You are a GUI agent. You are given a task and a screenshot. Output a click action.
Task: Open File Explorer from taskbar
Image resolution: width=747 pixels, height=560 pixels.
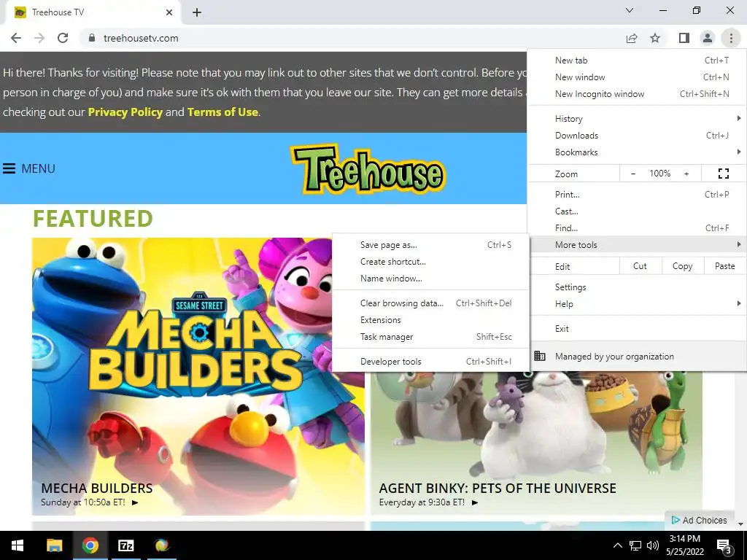[x=54, y=545]
